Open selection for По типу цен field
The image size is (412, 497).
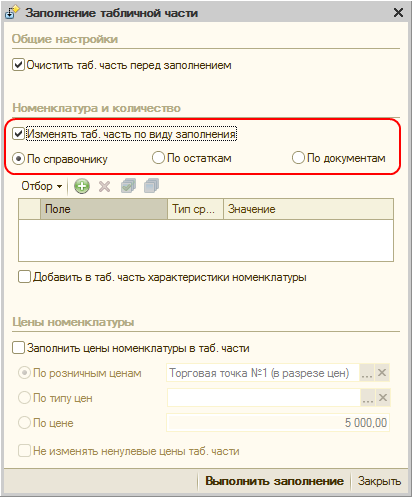coord(368,398)
